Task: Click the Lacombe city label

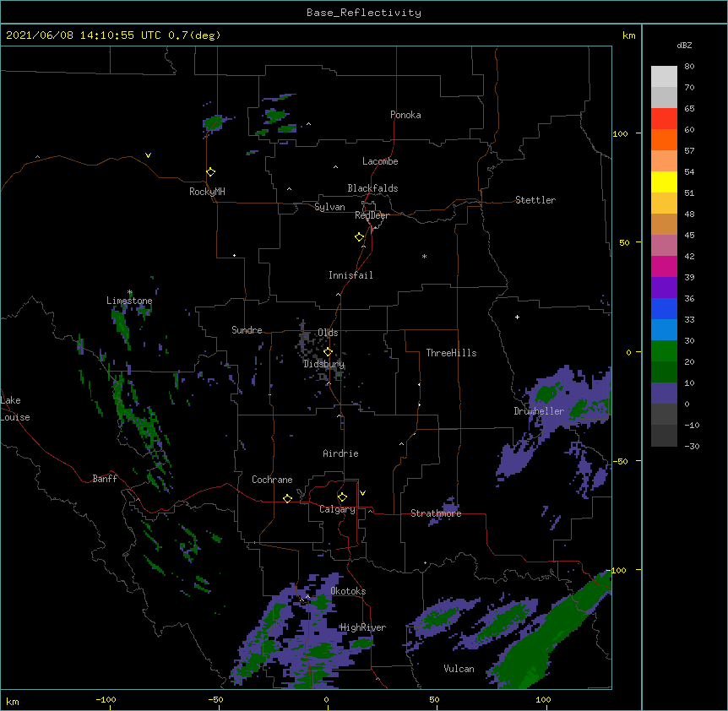Action: tap(380, 161)
